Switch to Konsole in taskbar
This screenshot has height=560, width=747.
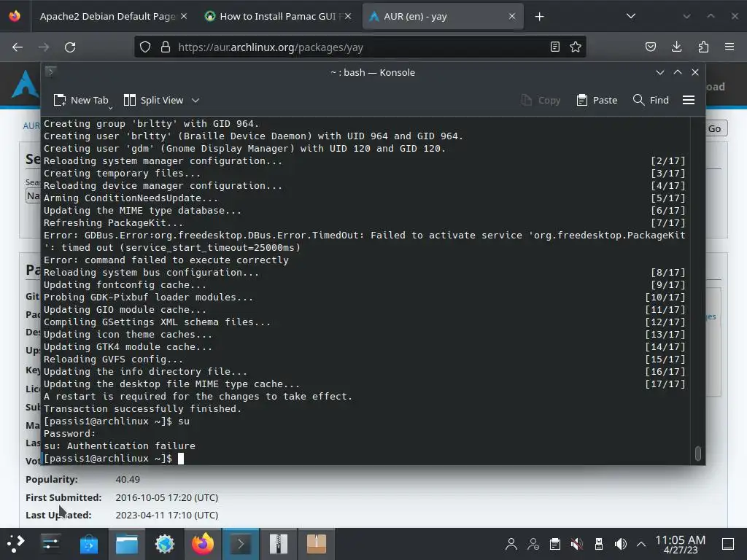(x=241, y=544)
